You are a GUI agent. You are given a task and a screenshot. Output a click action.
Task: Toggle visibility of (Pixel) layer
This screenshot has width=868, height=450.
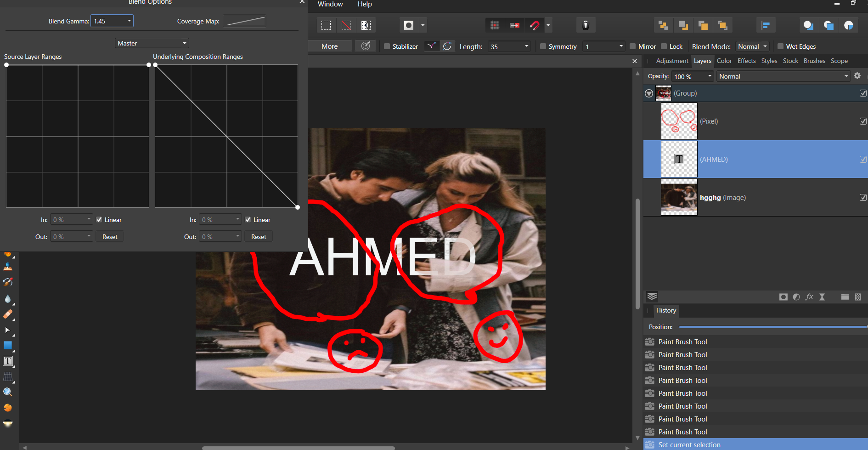click(863, 121)
